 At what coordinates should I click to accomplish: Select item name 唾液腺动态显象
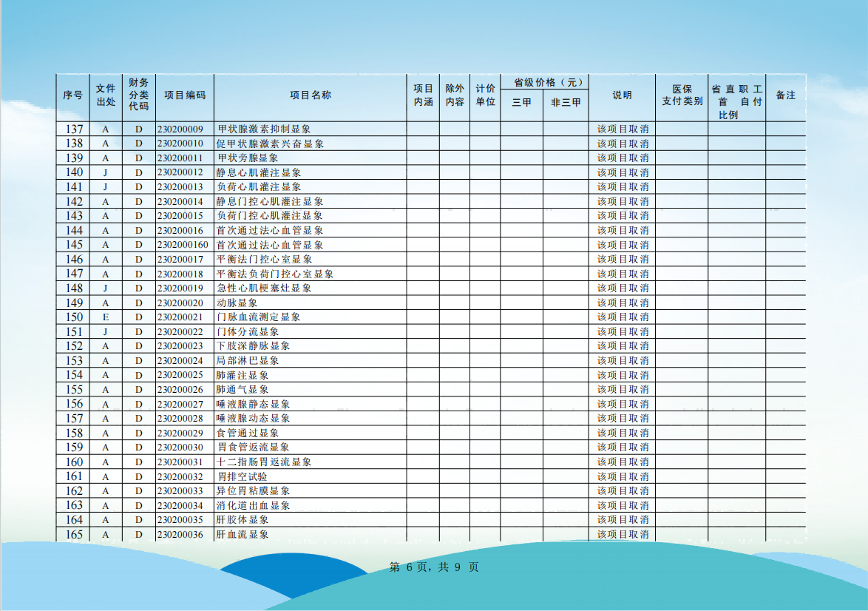(x=253, y=418)
